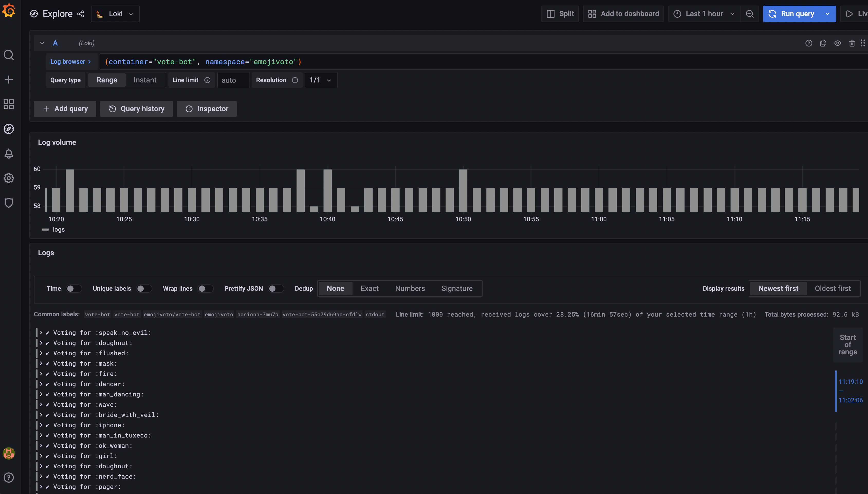Enable the Wrap lines switch
This screenshot has width=868, height=494.
(205, 289)
